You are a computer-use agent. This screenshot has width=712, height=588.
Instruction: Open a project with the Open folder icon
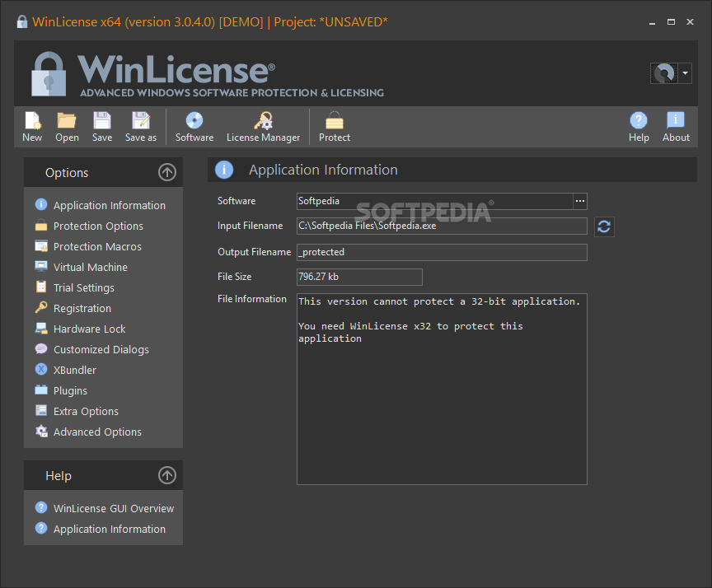[67, 121]
